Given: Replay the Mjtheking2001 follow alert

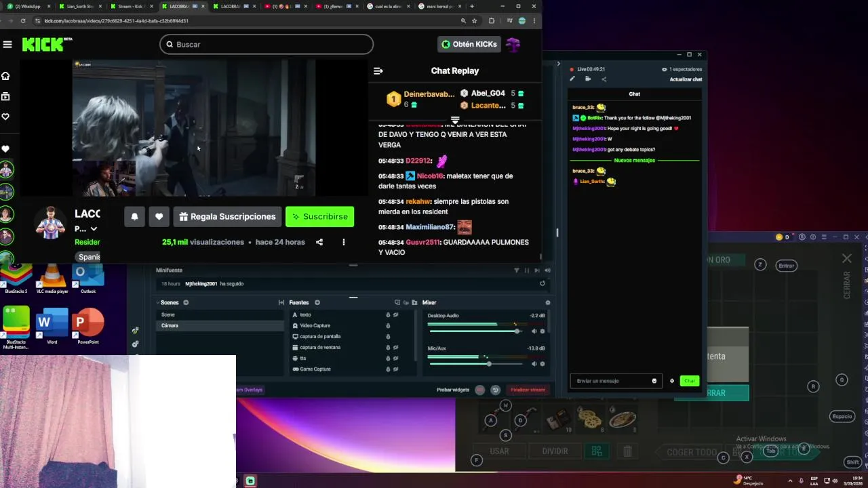Looking at the screenshot, I should [542, 284].
